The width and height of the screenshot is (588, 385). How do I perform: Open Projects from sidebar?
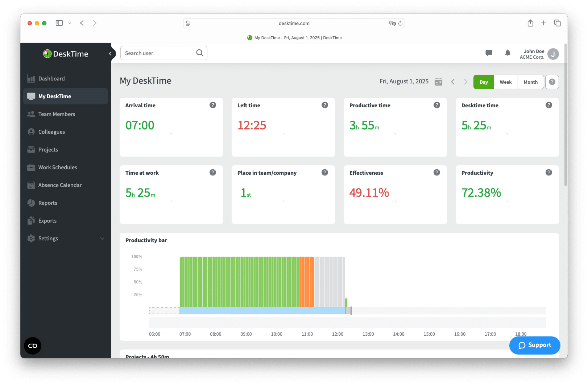pos(65,150)
